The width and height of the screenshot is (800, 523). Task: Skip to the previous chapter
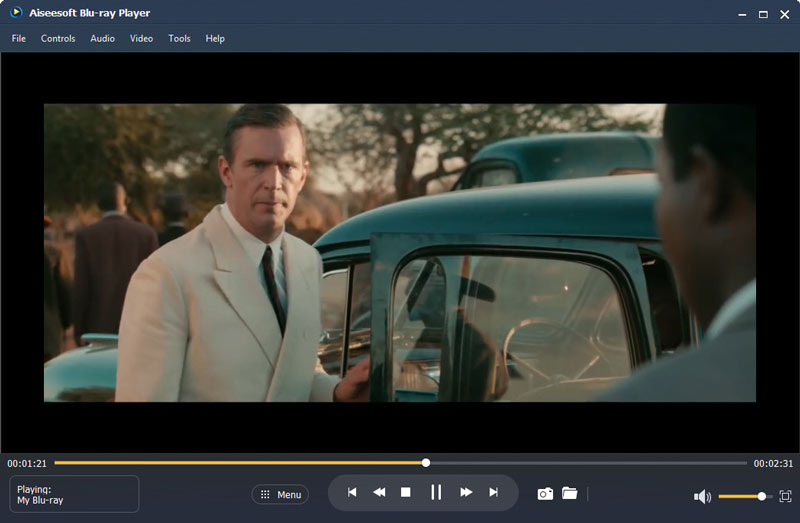pos(352,492)
